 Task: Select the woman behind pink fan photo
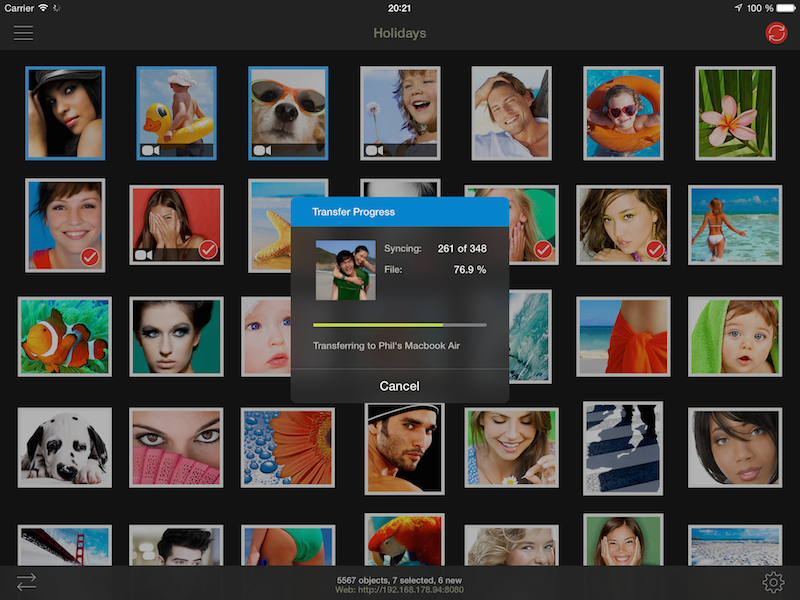(x=176, y=447)
